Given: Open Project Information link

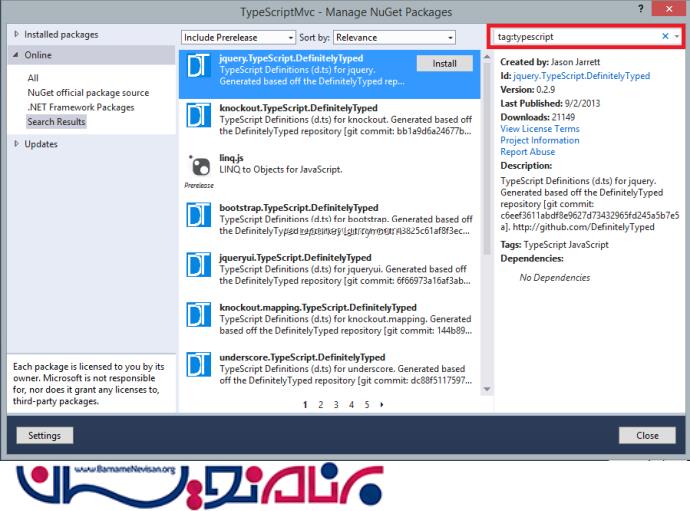Looking at the screenshot, I should 540,140.
